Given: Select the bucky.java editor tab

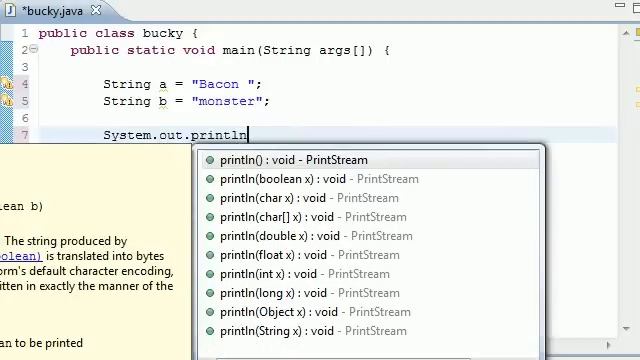Looking at the screenshot, I should (x=53, y=11).
